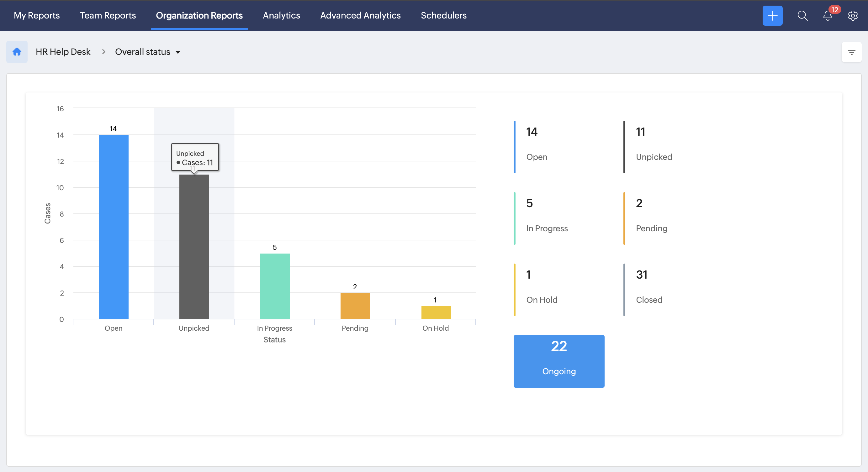Screen dimensions: 868x472
Task: Click HR Help Desk breadcrumb link
Action: 63,52
